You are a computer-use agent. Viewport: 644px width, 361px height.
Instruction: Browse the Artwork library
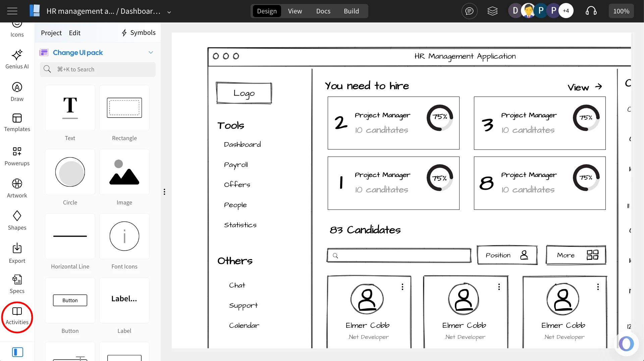tap(17, 188)
